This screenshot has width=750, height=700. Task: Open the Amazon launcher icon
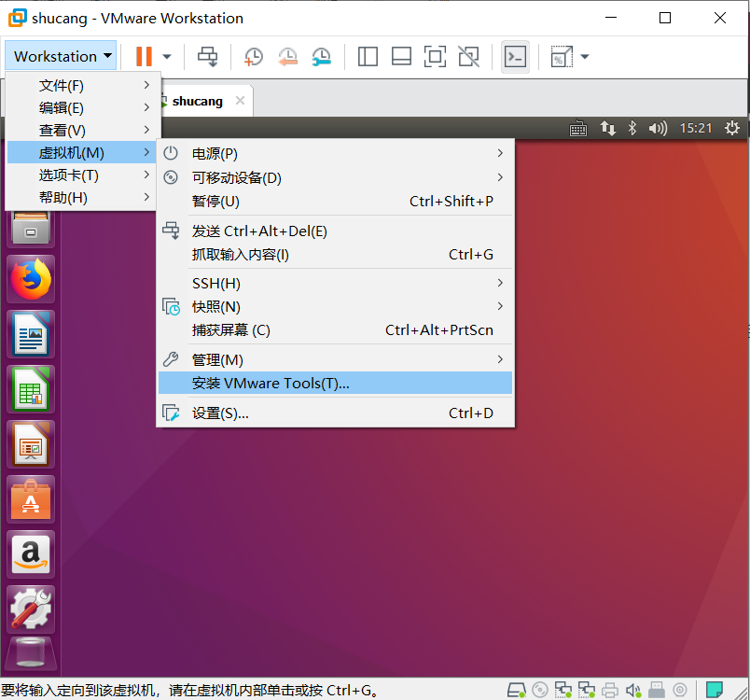point(31,554)
